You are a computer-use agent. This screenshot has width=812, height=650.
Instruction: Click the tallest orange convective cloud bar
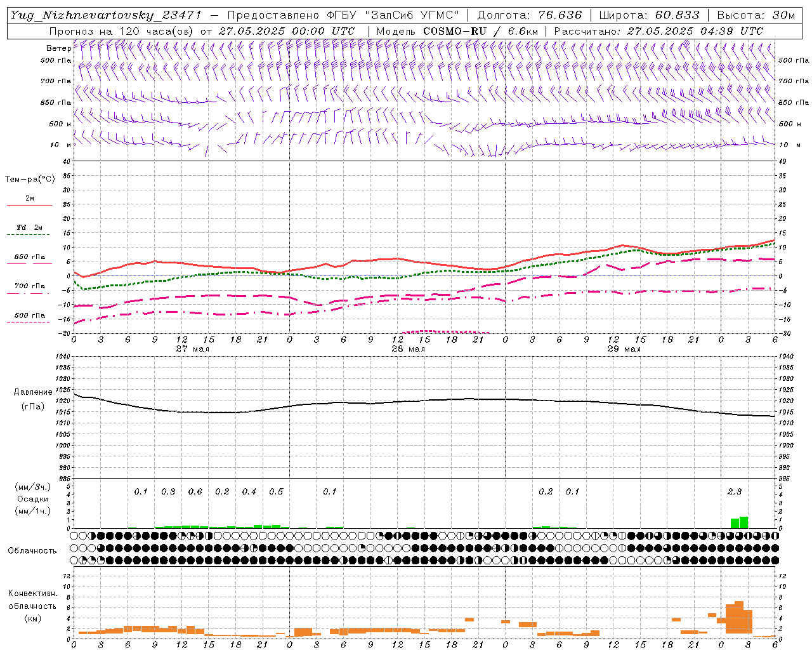(739, 618)
